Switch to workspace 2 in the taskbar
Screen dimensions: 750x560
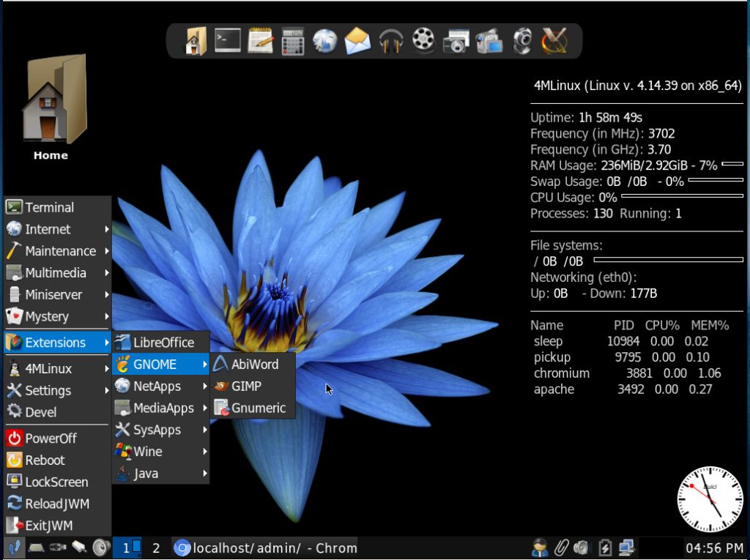pos(156,548)
